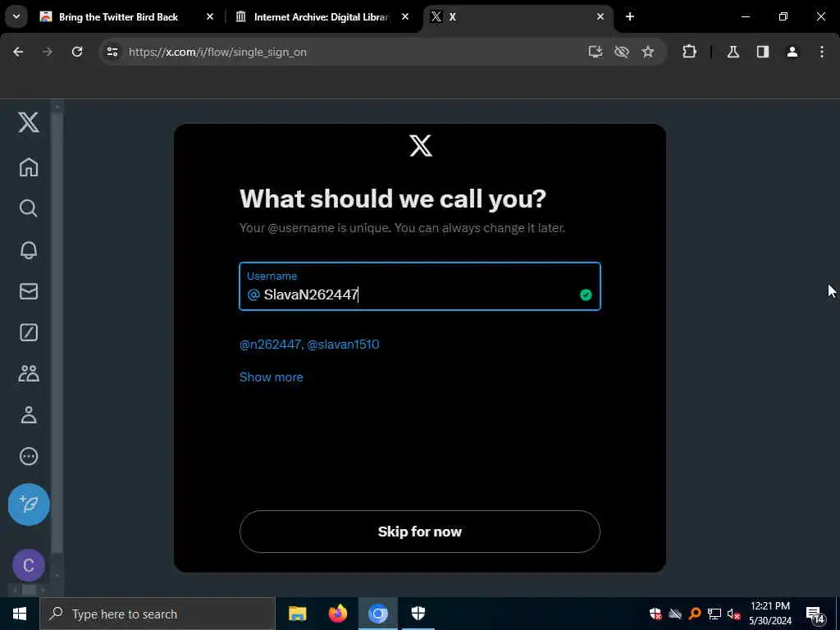Open More options circle in the sidebar

pos(29,456)
